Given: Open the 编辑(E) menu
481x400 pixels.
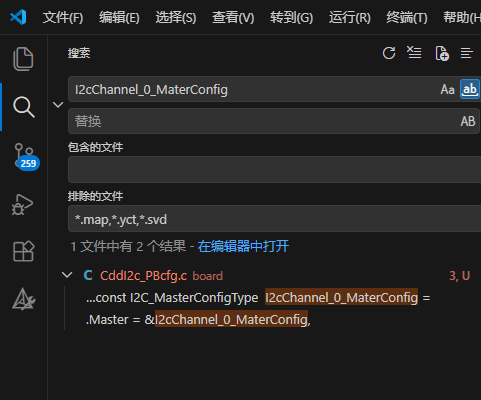Looking at the screenshot, I should (x=119, y=17).
